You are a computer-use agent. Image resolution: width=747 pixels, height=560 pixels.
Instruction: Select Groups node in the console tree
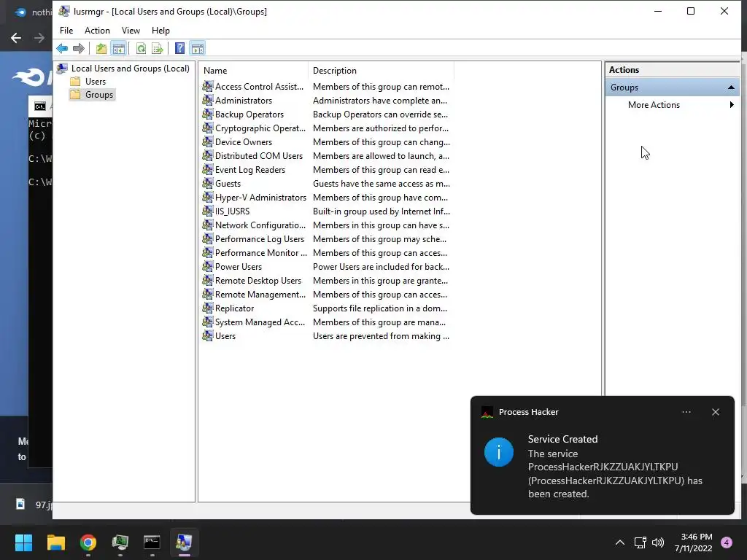(99, 95)
